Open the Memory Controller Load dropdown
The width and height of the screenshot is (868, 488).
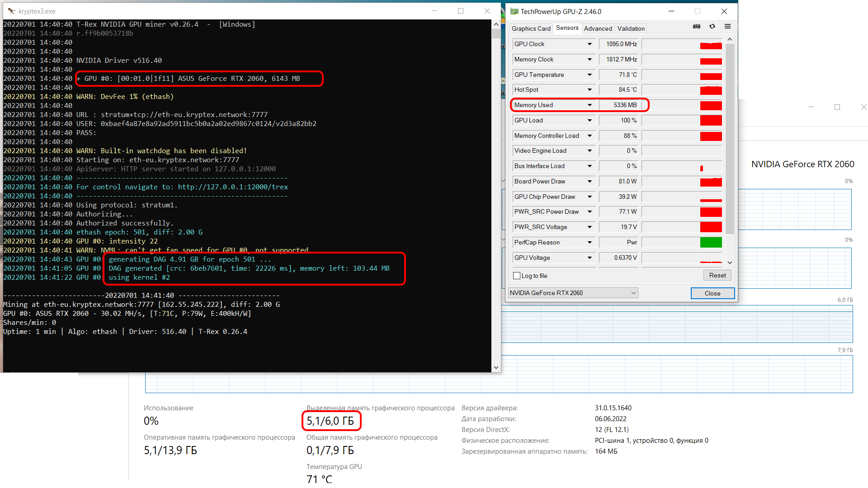pos(590,136)
